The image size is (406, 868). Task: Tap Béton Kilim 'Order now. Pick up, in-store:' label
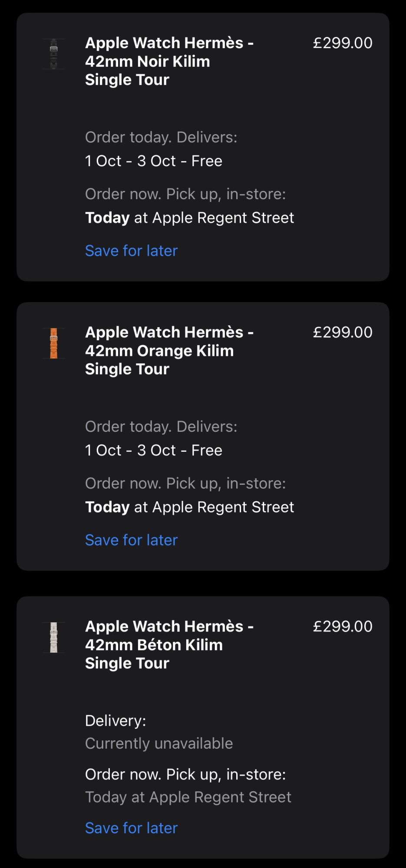185,775
